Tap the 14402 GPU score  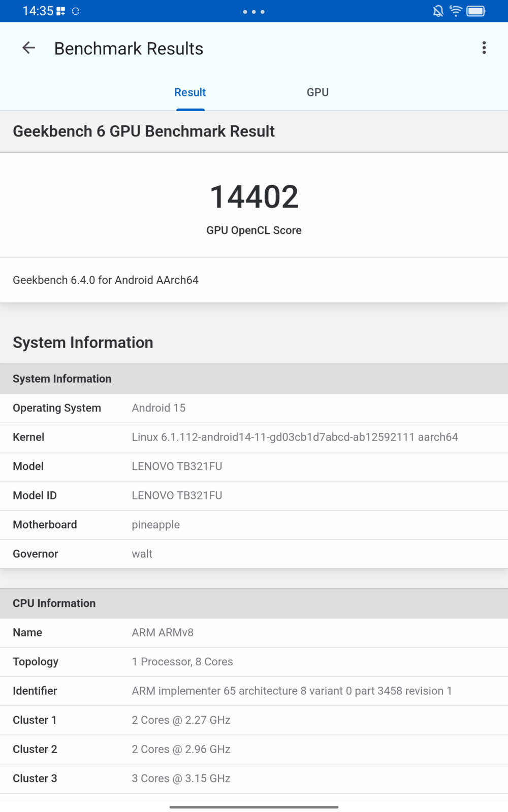(x=254, y=197)
